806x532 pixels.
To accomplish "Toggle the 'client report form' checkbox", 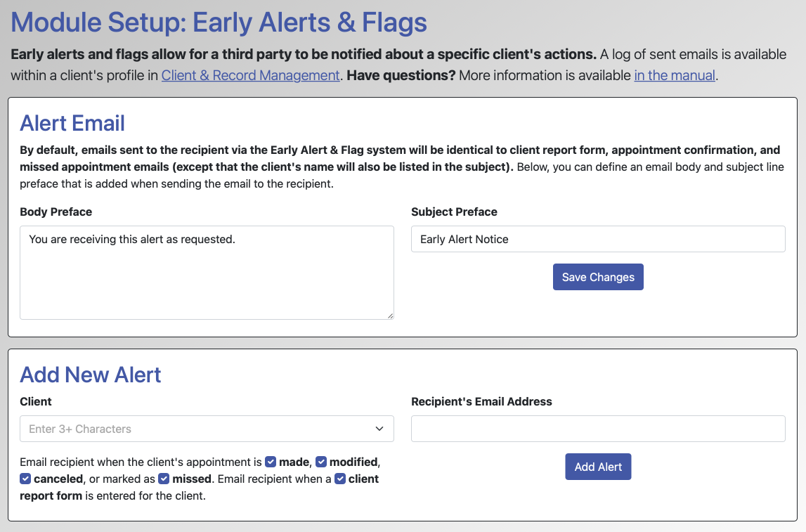I will pyautogui.click(x=340, y=479).
